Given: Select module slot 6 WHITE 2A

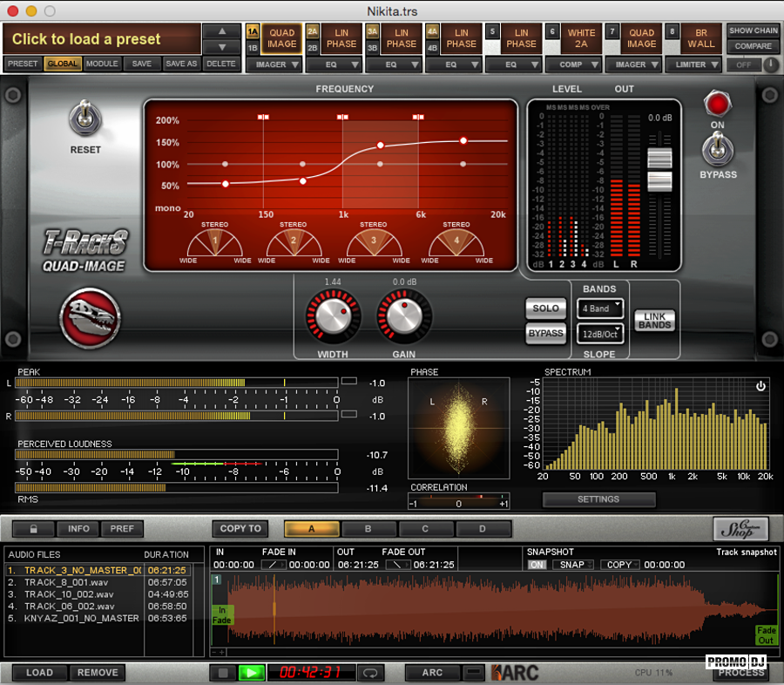Looking at the screenshot, I should (x=581, y=38).
